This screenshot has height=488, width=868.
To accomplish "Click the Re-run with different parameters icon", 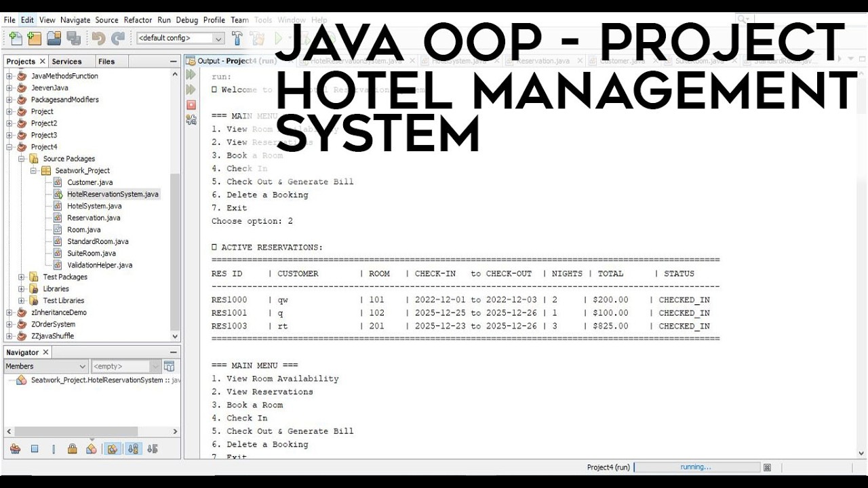I will (x=191, y=89).
